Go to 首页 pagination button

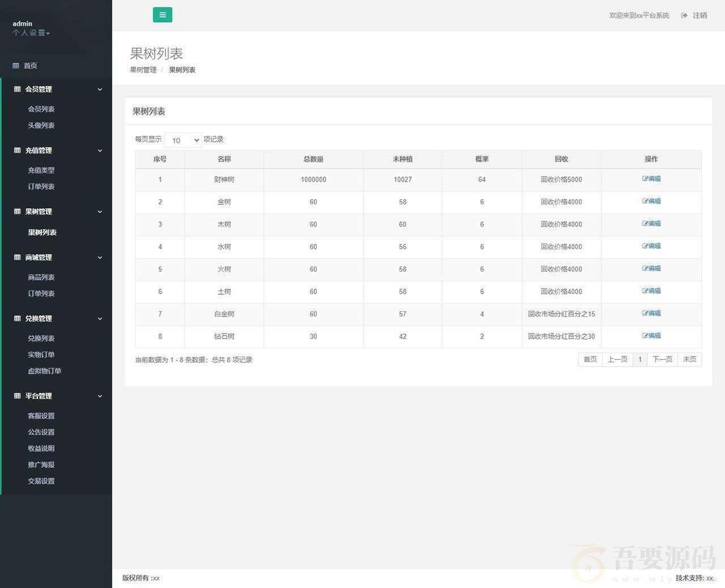(x=590, y=359)
